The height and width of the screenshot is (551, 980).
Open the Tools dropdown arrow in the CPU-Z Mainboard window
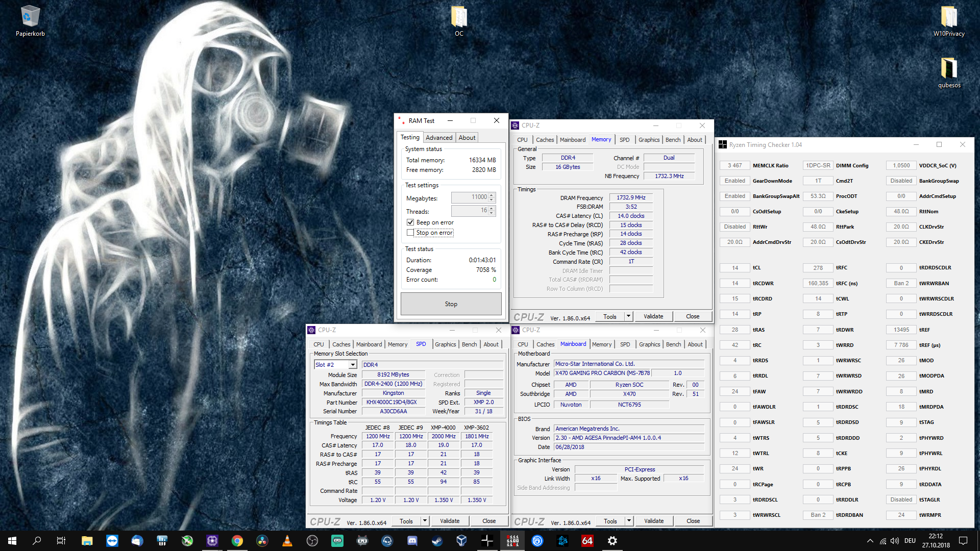click(629, 521)
